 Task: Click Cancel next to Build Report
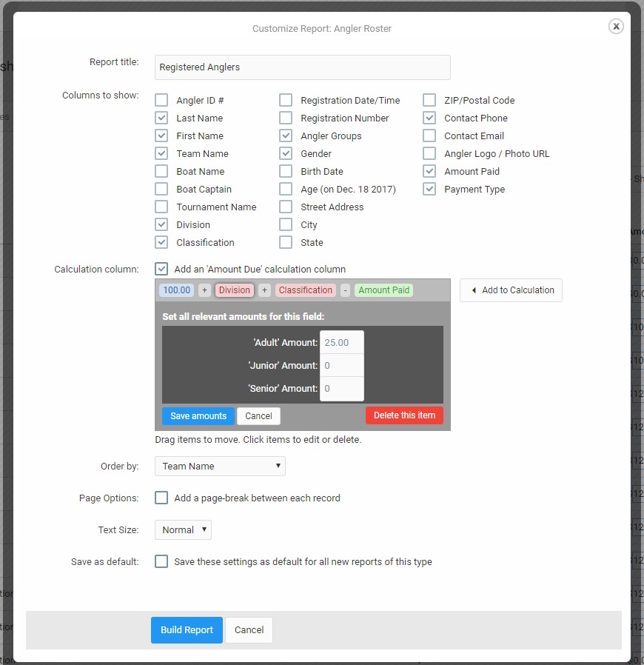point(249,629)
